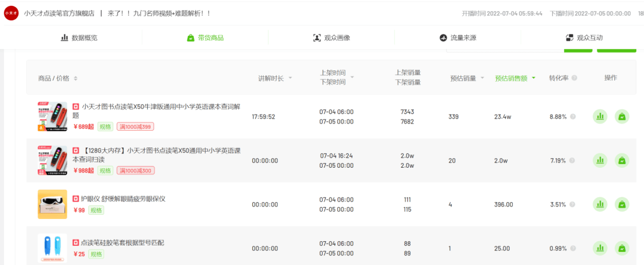Open trend chart for 128G大内存 product
This screenshot has height=265, width=644.
click(x=600, y=160)
